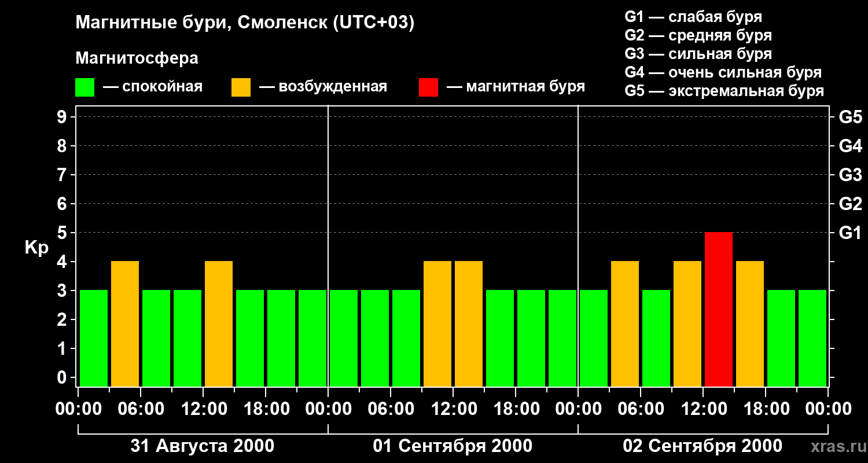This screenshot has height=463, width=868.
Task: Select the '31 Августа 2000' date label
Action: [202, 446]
